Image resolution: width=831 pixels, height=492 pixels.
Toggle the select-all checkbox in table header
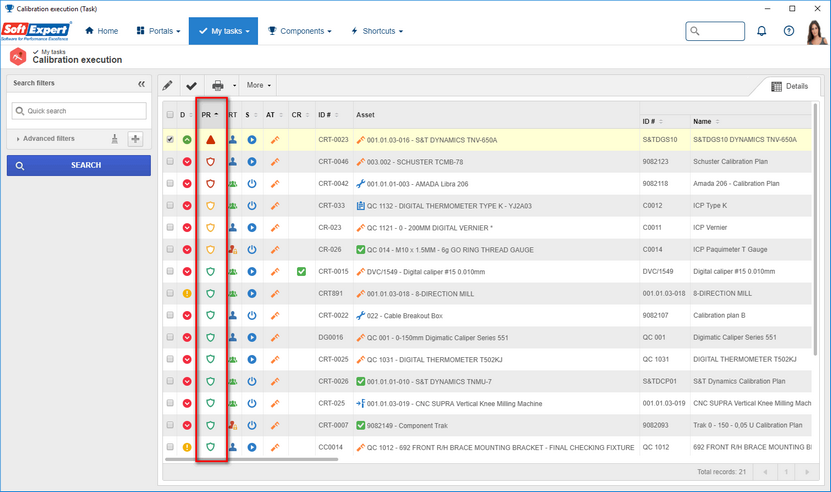point(170,115)
